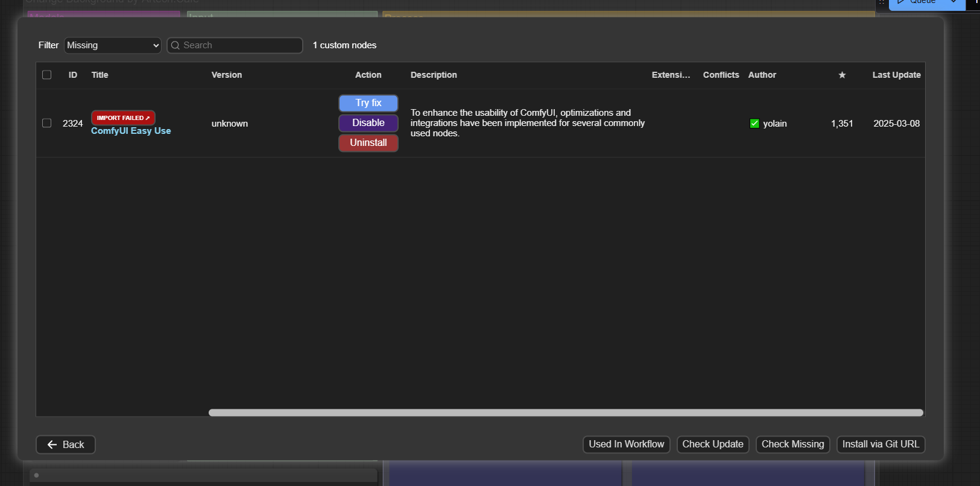Tick the select-all checkbox in header
980x486 pixels.
(x=47, y=75)
